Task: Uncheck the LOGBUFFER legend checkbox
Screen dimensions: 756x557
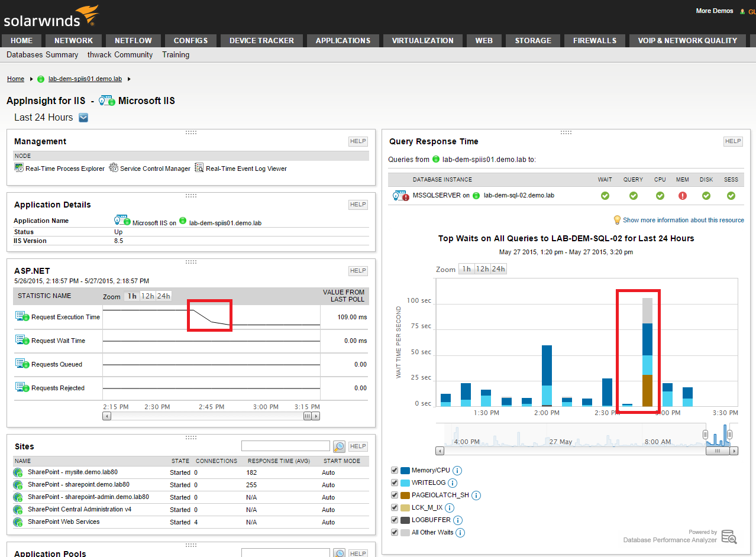Action: pos(395,520)
